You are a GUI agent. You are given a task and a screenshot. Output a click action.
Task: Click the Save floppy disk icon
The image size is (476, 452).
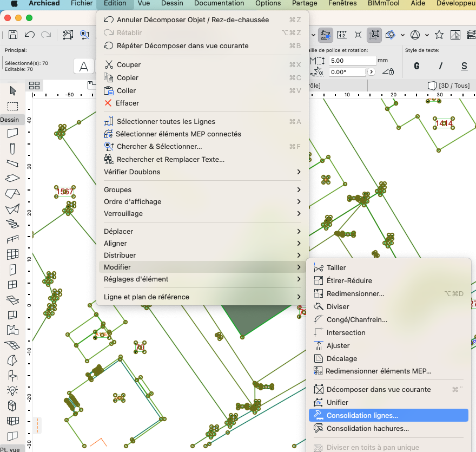pyautogui.click(x=13, y=35)
